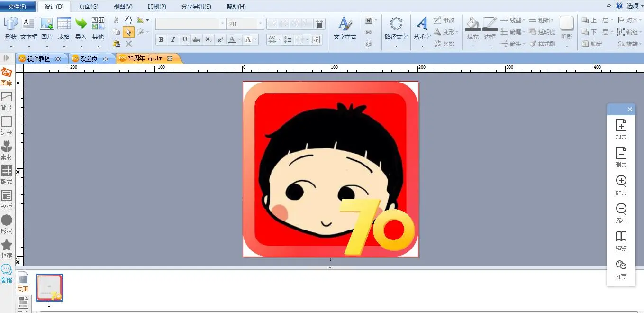Switch to the 页面(G) ribbon tab
This screenshot has width=644, height=313.
(89, 7)
